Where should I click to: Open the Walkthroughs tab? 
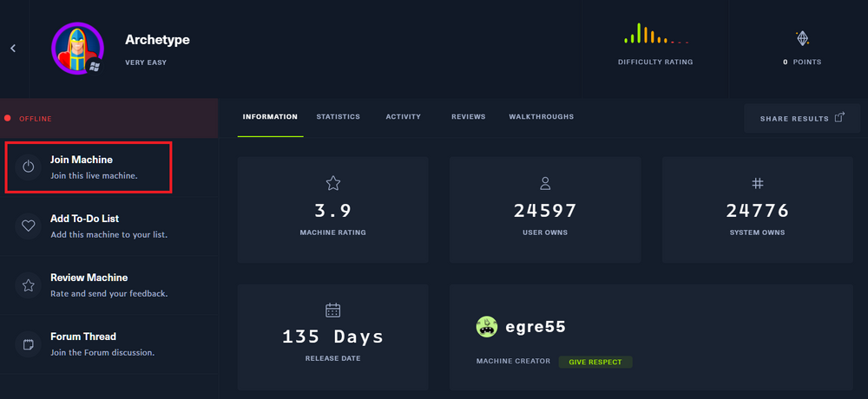[541, 117]
